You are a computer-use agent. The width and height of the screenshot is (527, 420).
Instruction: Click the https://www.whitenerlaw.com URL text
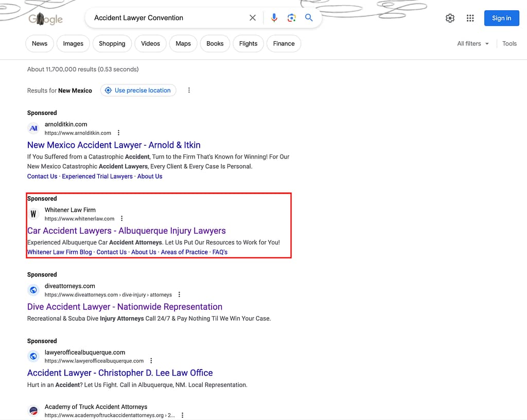tap(79, 219)
